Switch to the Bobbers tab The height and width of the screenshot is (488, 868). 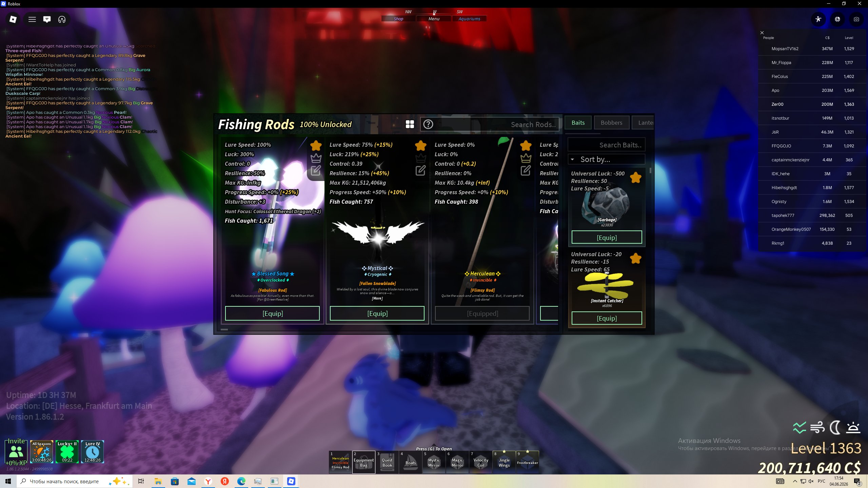(x=611, y=123)
